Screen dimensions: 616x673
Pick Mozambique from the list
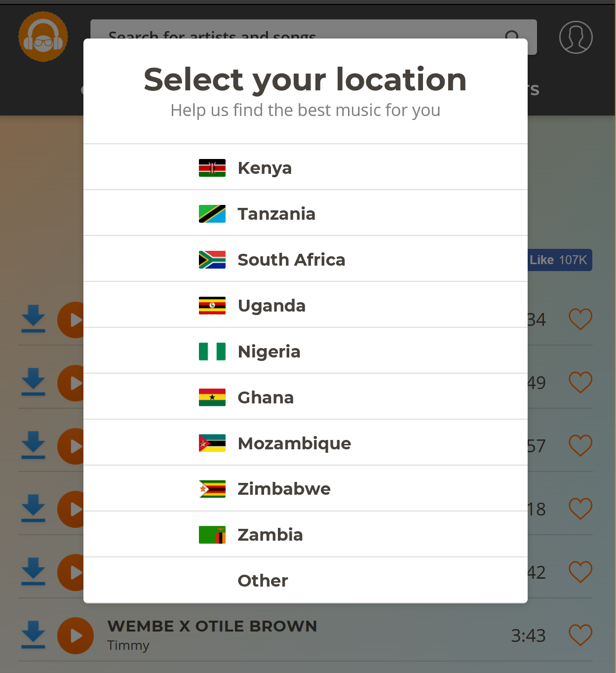306,443
